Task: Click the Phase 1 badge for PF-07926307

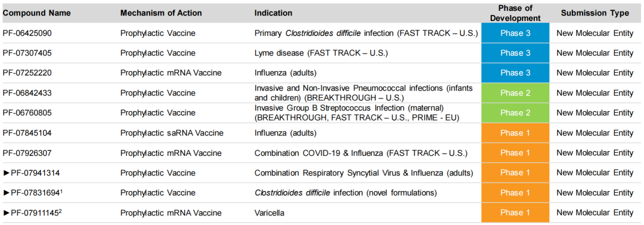Action: click(515, 153)
